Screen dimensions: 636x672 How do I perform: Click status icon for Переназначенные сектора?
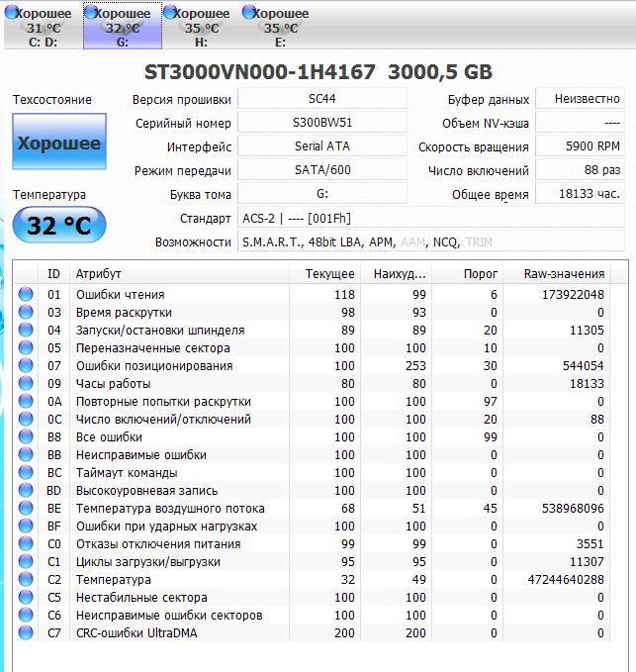[26, 347]
